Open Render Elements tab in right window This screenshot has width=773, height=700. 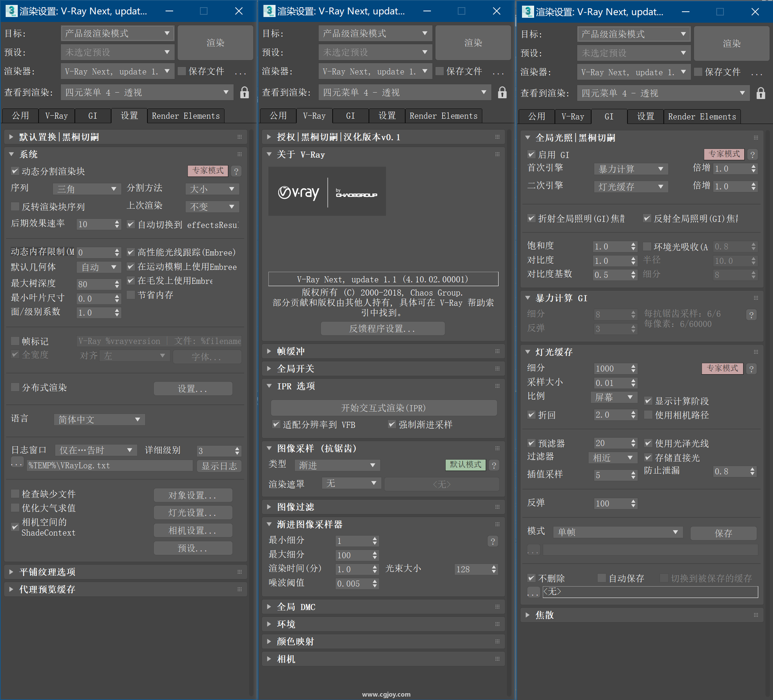point(702,116)
